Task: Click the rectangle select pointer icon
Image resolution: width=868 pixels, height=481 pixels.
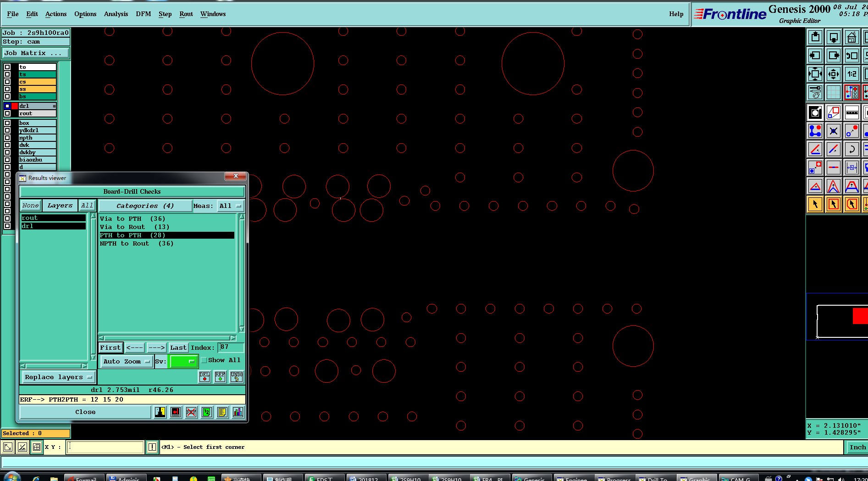Action: coord(834,204)
